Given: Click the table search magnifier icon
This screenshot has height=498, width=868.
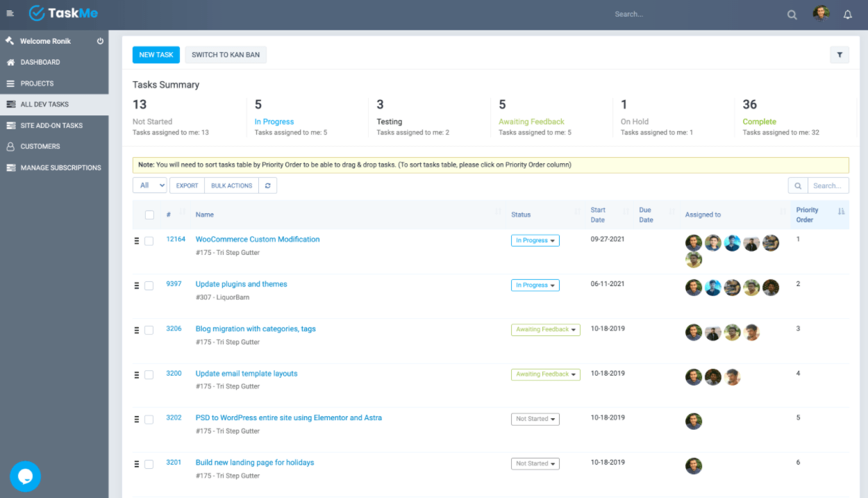Looking at the screenshot, I should [798, 185].
